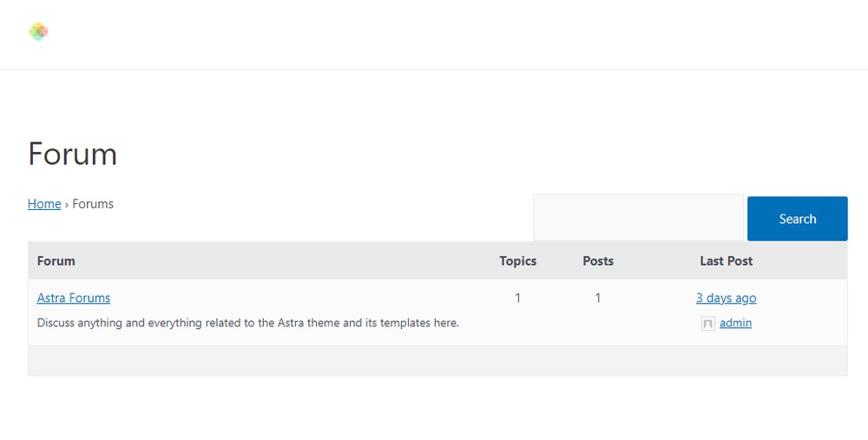Viewport: 868px width, 440px height.
Task: Click the Topics column header
Action: pyautogui.click(x=518, y=260)
